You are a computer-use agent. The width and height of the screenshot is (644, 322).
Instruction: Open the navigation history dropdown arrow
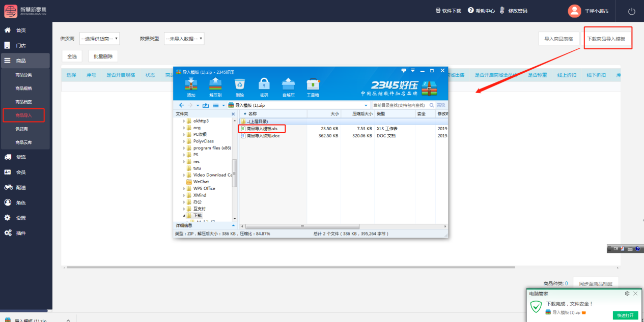[x=198, y=105]
